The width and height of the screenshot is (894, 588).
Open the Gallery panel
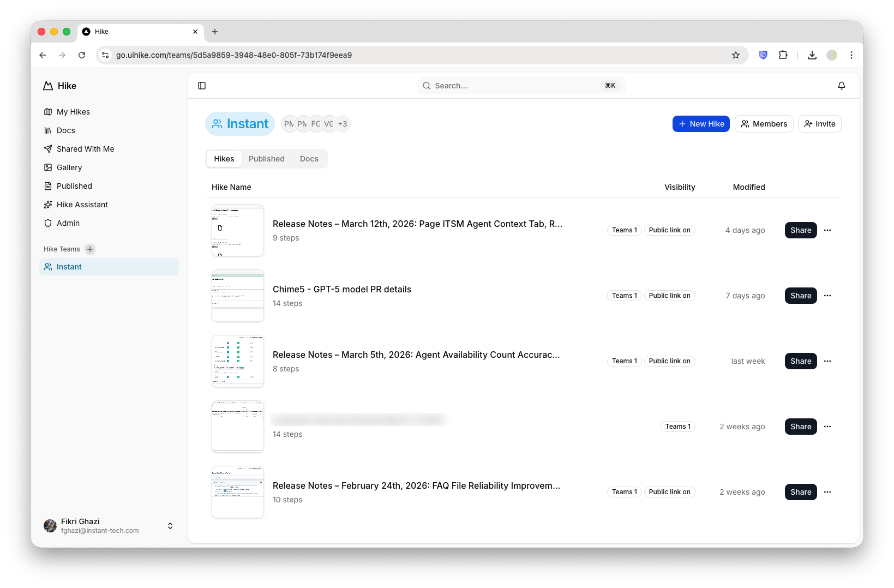(x=69, y=167)
